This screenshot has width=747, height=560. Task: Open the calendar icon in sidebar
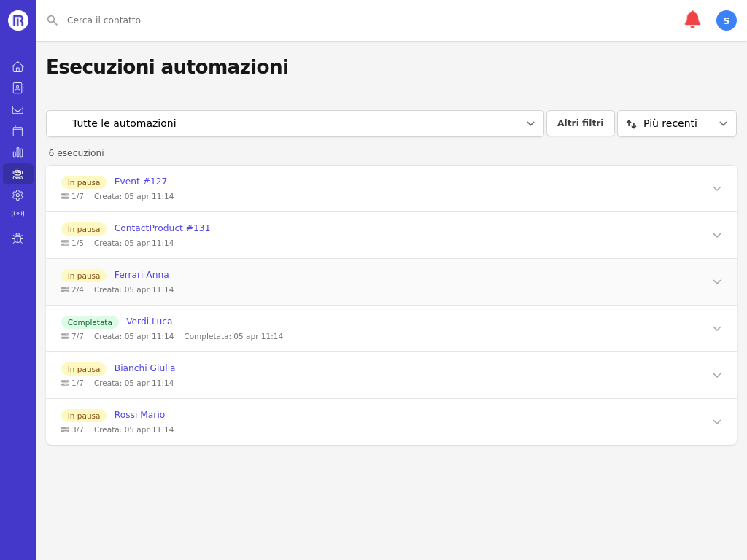pyautogui.click(x=18, y=131)
